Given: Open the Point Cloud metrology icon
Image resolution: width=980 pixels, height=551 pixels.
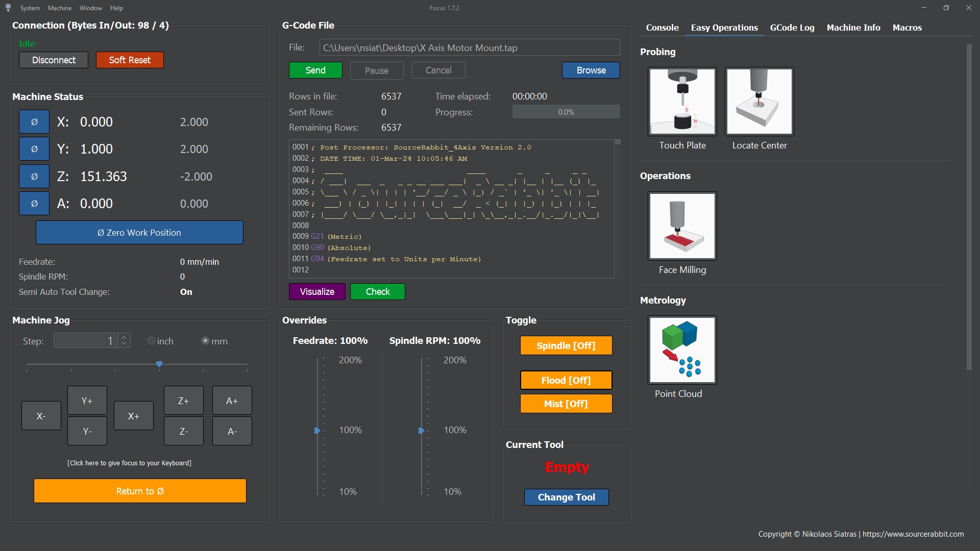Looking at the screenshot, I should coord(682,350).
